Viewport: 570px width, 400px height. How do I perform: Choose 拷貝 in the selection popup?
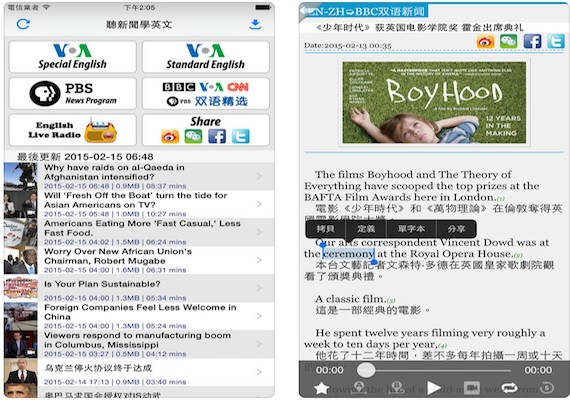point(325,229)
